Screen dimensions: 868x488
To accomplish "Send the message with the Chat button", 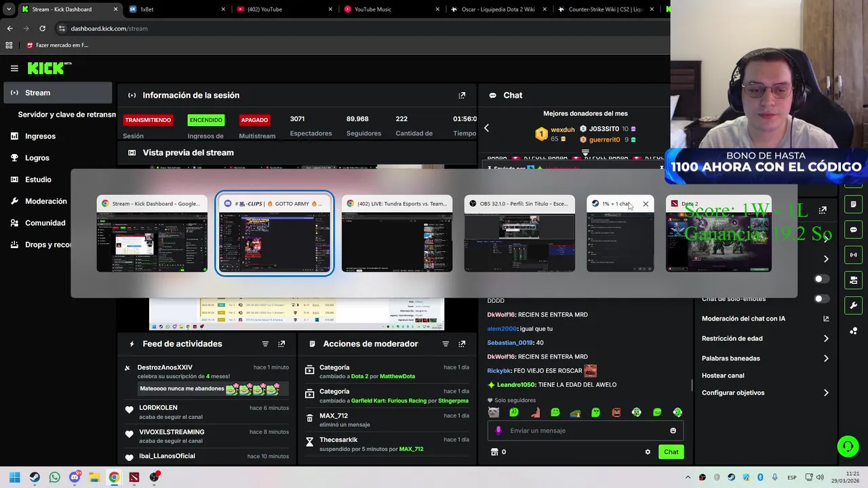I will click(671, 452).
